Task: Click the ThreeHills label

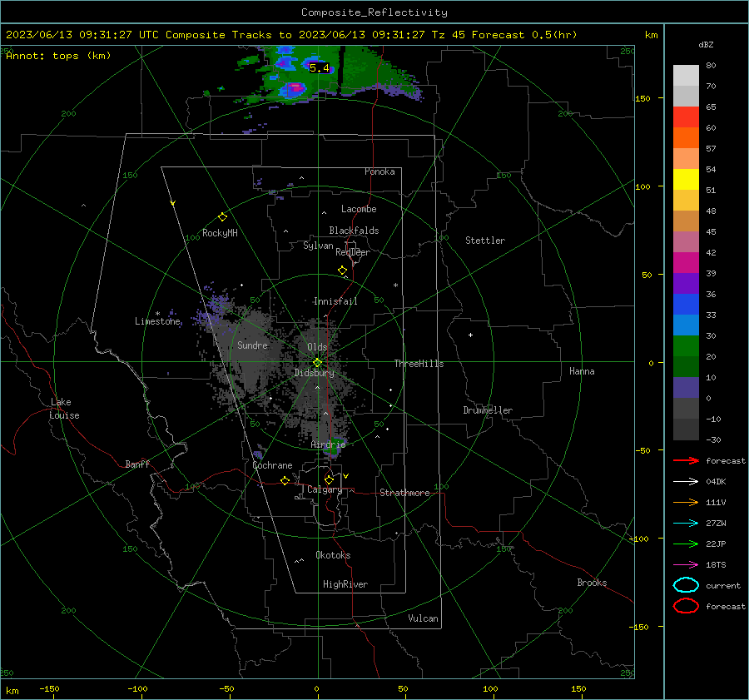Action: (419, 364)
